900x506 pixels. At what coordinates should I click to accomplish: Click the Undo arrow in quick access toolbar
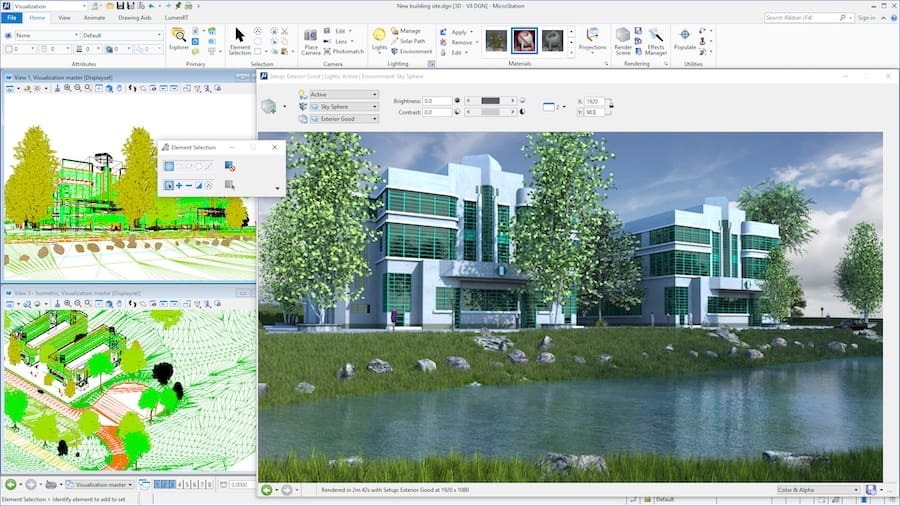152,6
